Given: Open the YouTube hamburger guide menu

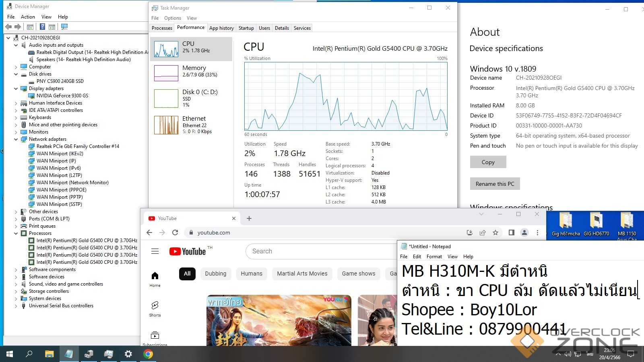Looking at the screenshot, I should [155, 251].
